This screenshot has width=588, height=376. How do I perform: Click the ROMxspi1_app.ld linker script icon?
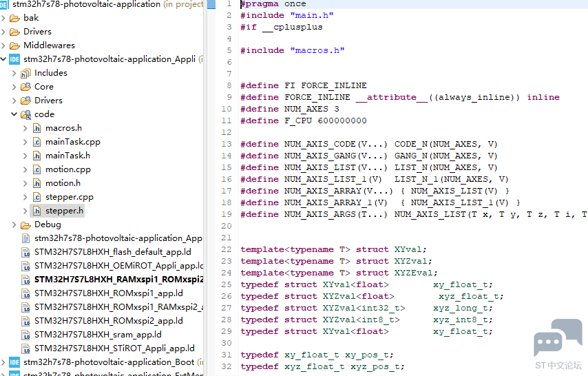coord(26,294)
